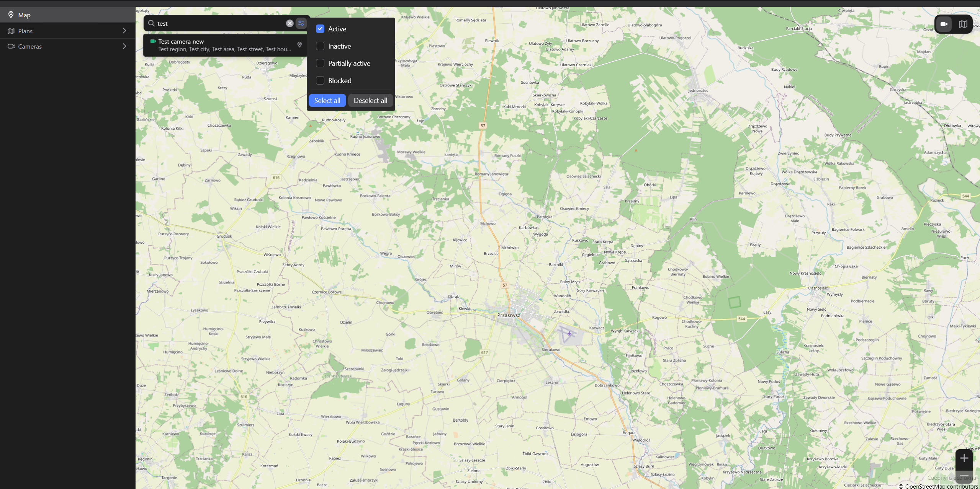Click the airport symbol near Sierakowo
The width and height of the screenshot is (980, 489).
[x=569, y=334]
